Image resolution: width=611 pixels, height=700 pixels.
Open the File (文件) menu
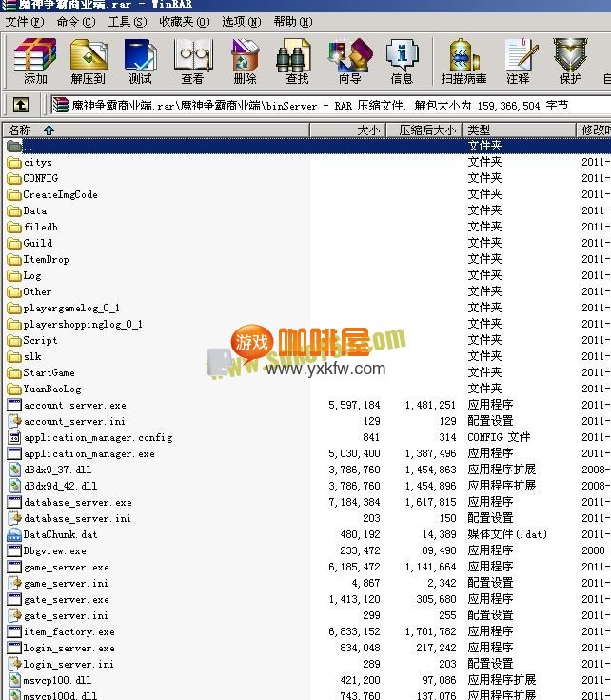[25, 21]
